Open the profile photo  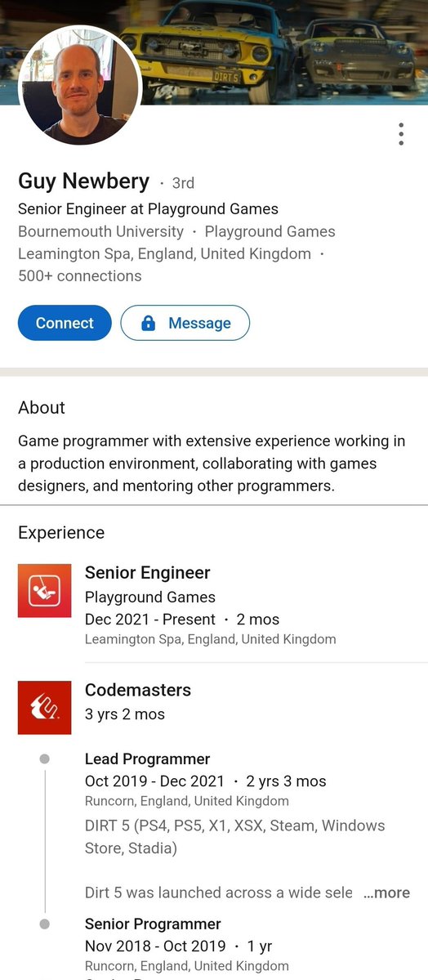click(81, 87)
